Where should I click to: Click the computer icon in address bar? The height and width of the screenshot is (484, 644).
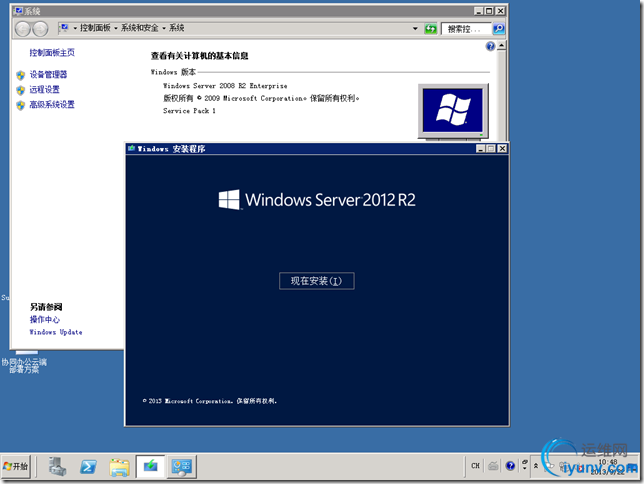[64, 28]
